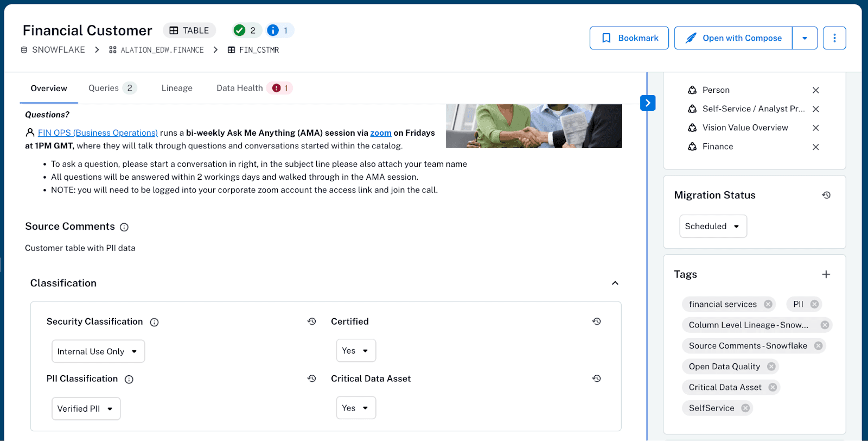Click the Certified field history icon
Screen dimensions: 868x441
click(596, 322)
